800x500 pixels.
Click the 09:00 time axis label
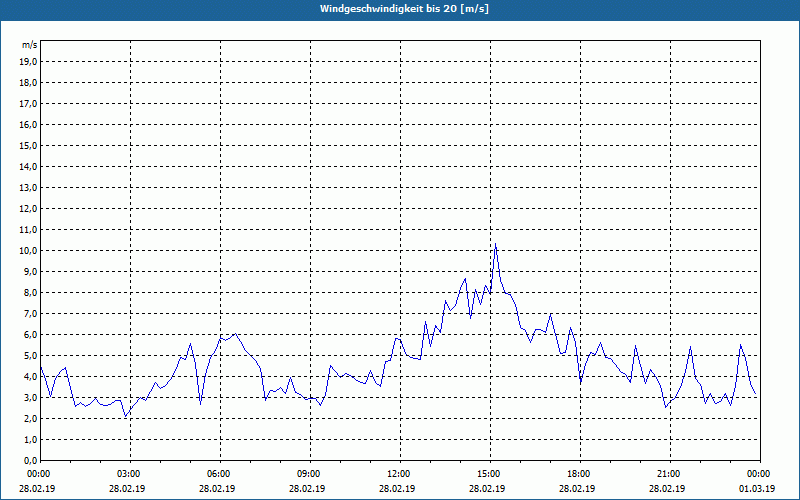click(311, 474)
